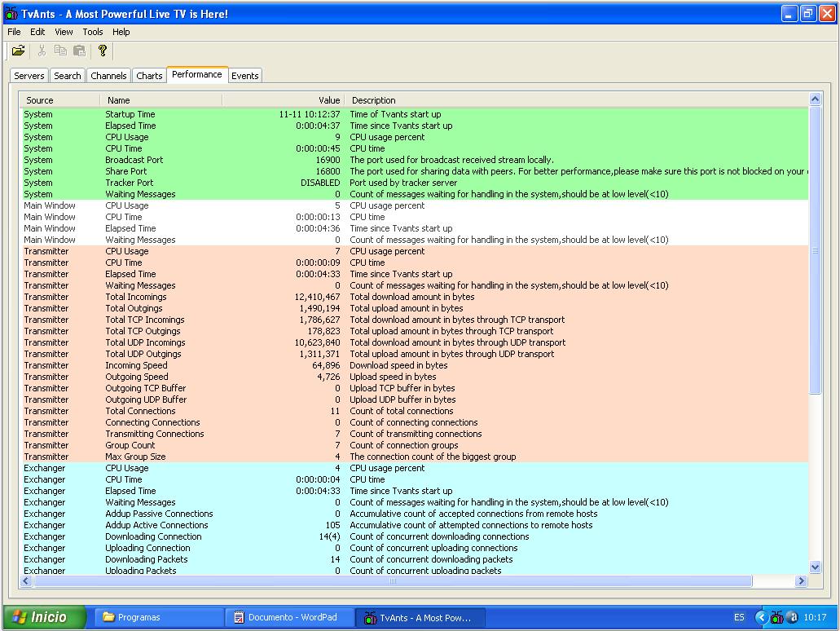Screen dimensions: 840x631
Task: Click the vertical scrollbar thumb
Action: click(815, 250)
